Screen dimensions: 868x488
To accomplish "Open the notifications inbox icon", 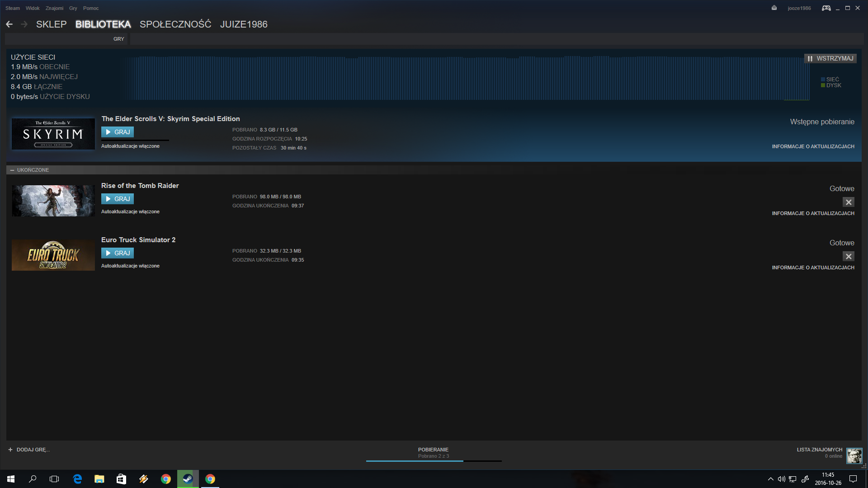I will (774, 8).
